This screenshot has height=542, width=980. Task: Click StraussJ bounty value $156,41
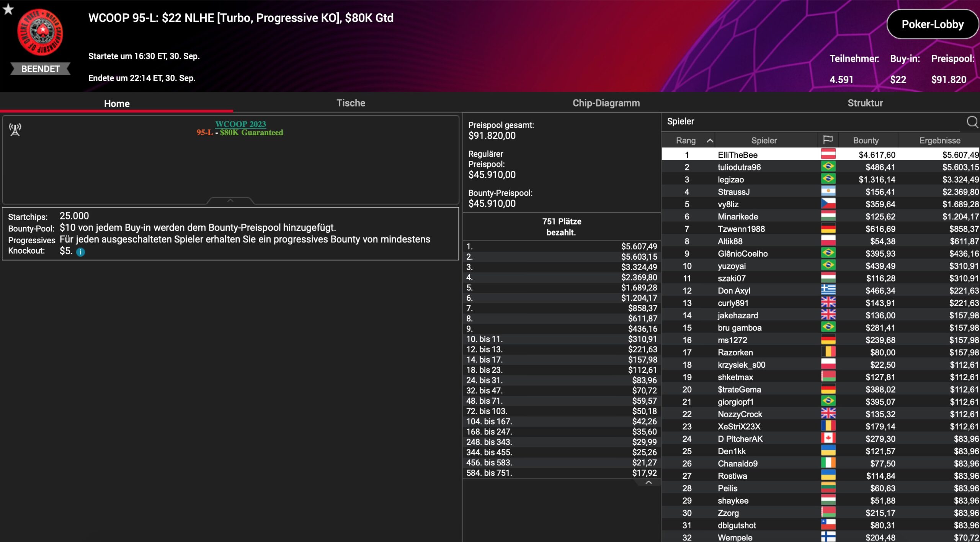880,192
